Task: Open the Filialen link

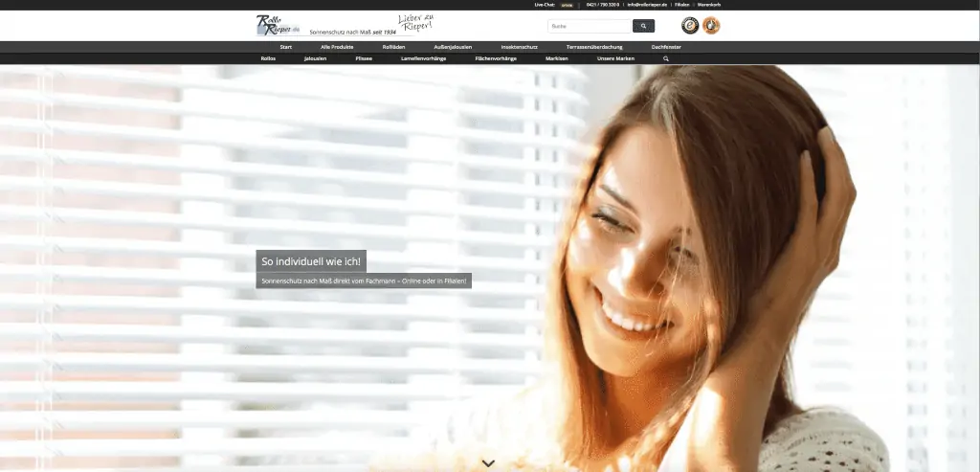Action: 681,5
